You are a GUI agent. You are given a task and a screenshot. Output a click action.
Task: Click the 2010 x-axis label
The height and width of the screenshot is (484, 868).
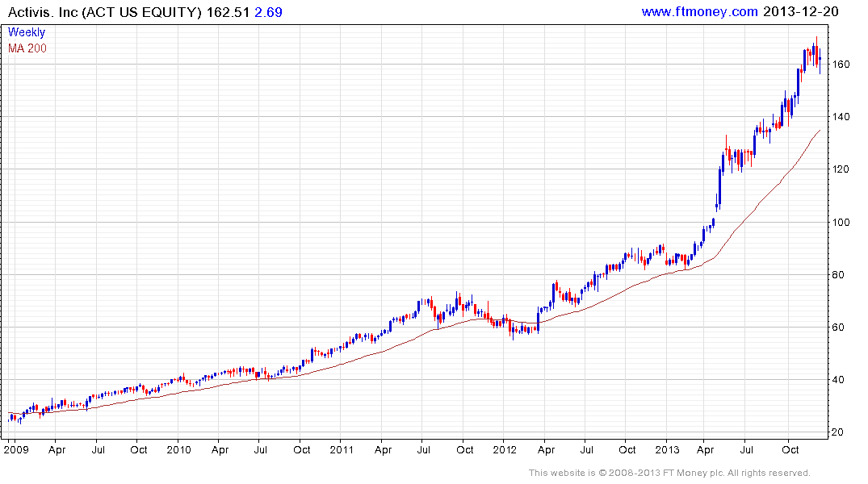(x=178, y=449)
